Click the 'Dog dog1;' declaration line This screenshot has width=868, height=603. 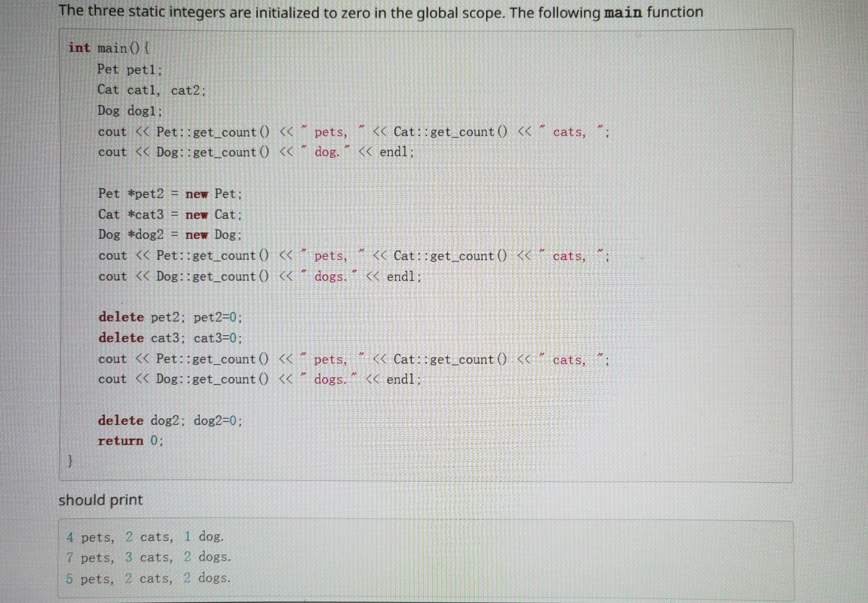coord(130,111)
